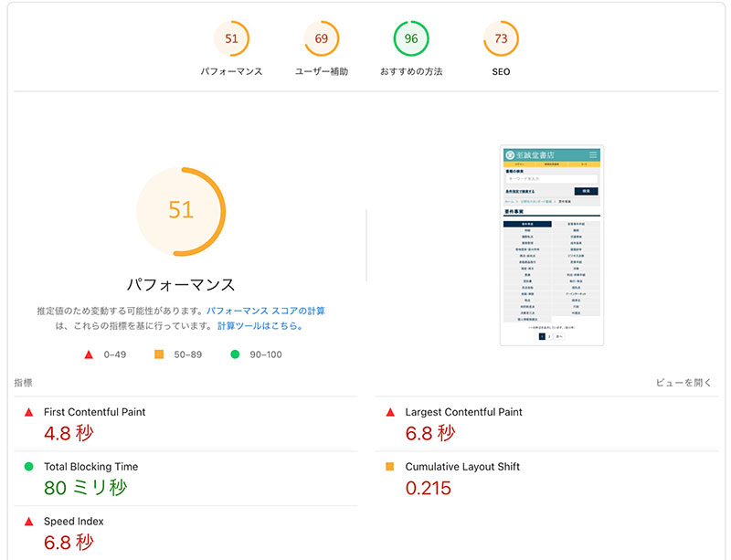The height and width of the screenshot is (560, 731).
Task: Open the パフォーマンス スコアの計算 link
Action: coord(266,311)
